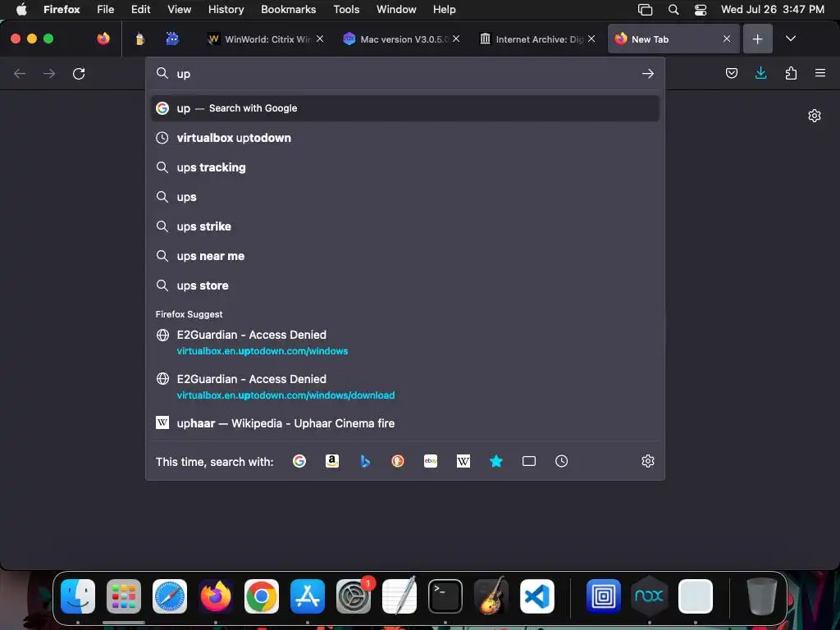
Task: Choose 'ups strike' suggestion
Action: 405,226
